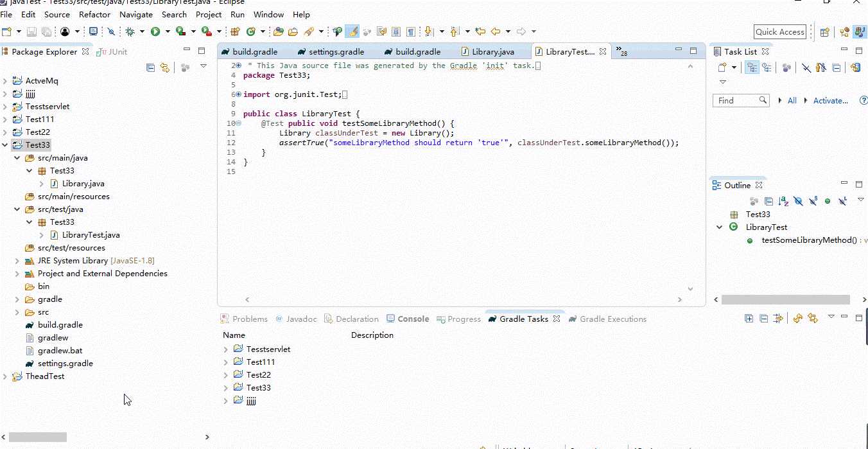Toggle Show Whitespace Characters pilcrow icon

point(410,31)
